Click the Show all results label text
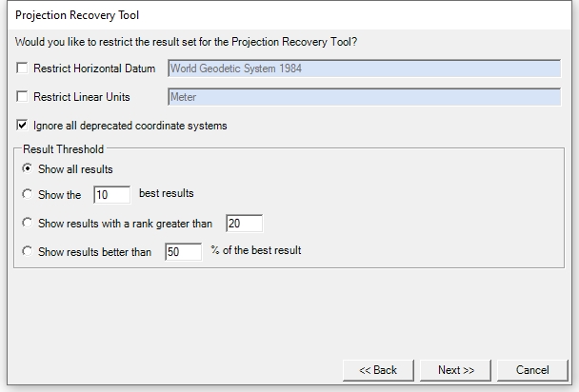Screen dimensions: 579x392 click(x=75, y=169)
